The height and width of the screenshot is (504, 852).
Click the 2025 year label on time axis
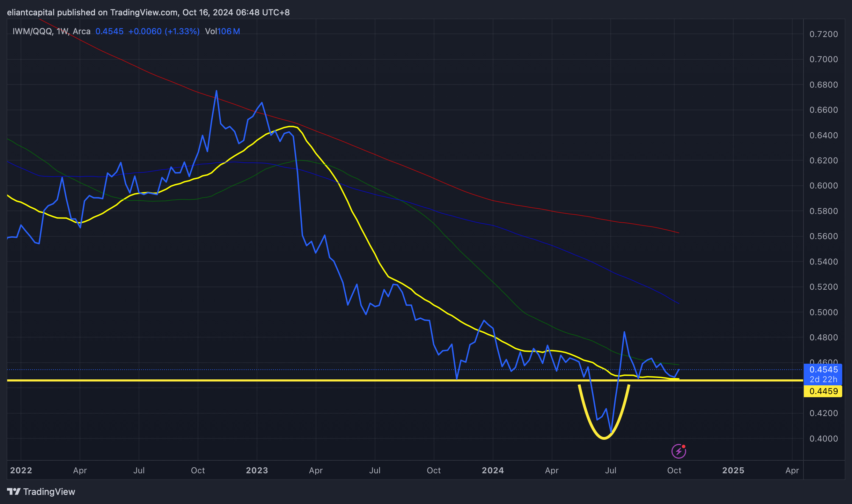pos(733,470)
